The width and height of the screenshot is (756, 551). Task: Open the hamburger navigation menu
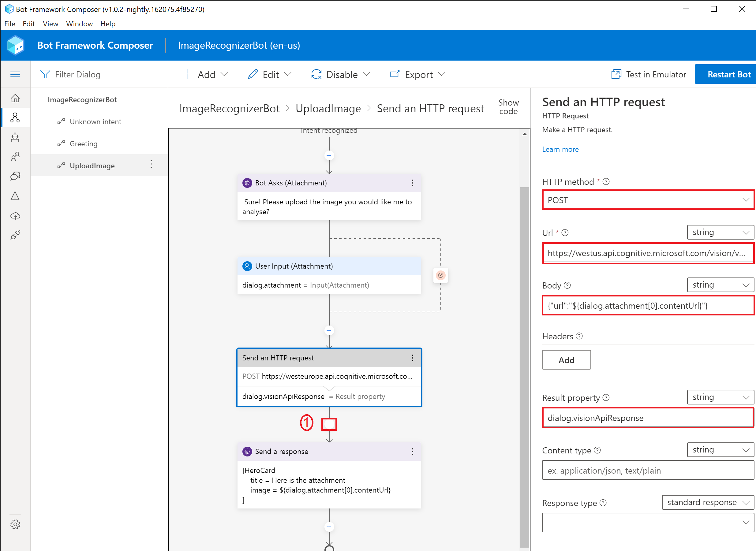click(x=15, y=74)
